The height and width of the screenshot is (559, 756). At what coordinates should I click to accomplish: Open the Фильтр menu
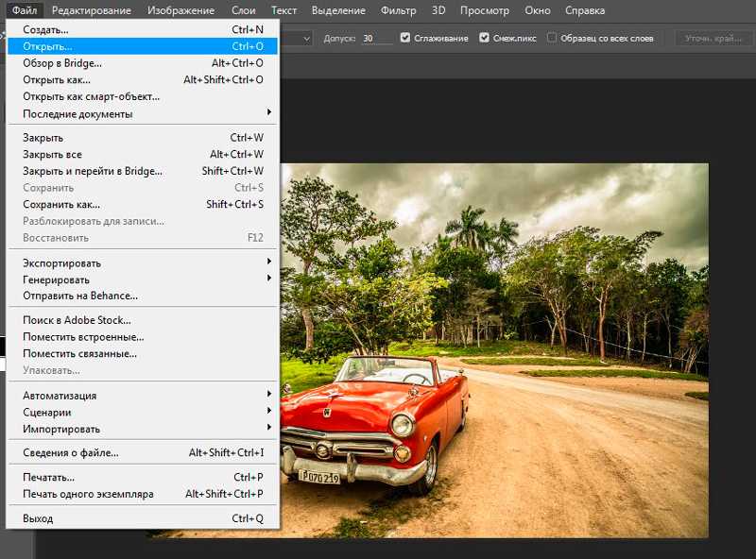coord(398,10)
